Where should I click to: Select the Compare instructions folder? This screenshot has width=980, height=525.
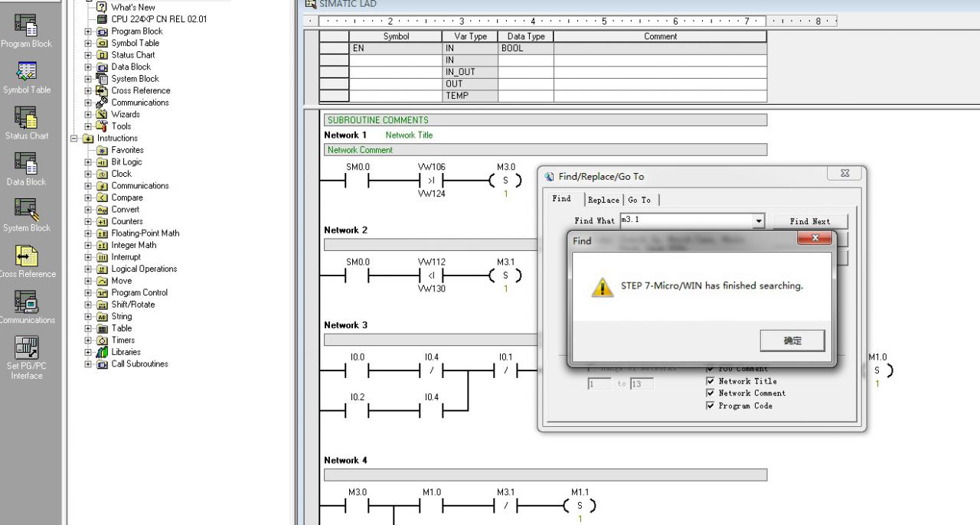coord(126,197)
